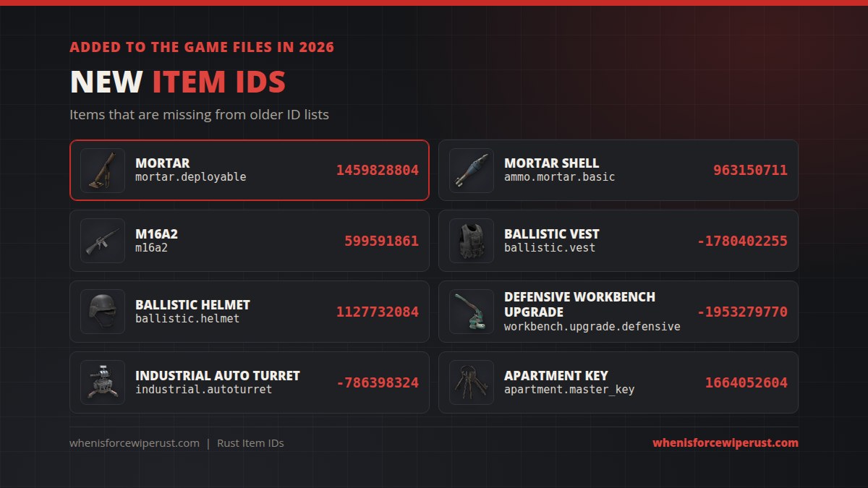Image resolution: width=868 pixels, height=488 pixels.
Task: Select the Industrial Auto Turret ID -786398324
Action: (x=377, y=383)
